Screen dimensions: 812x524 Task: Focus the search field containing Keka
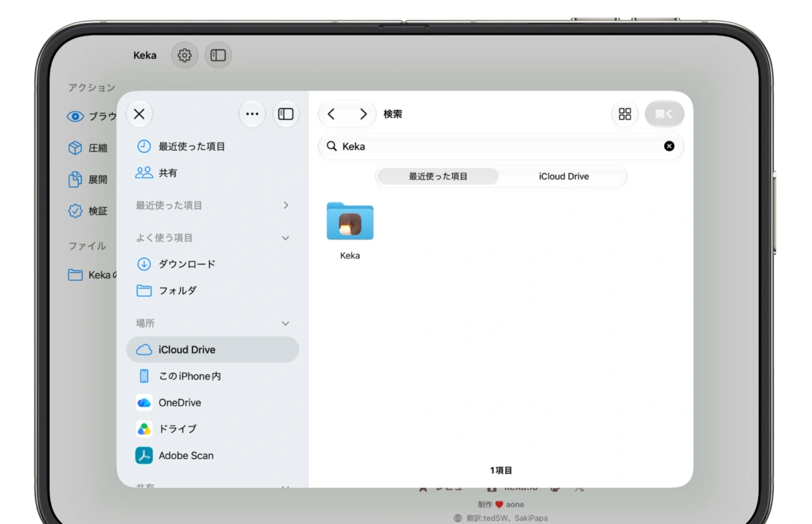pyautogui.click(x=501, y=146)
